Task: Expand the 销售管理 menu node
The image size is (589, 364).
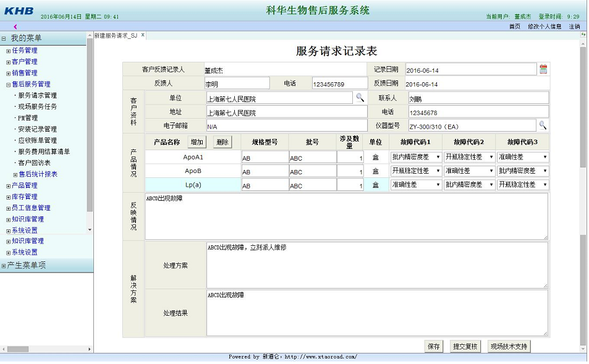Action: click(8, 74)
